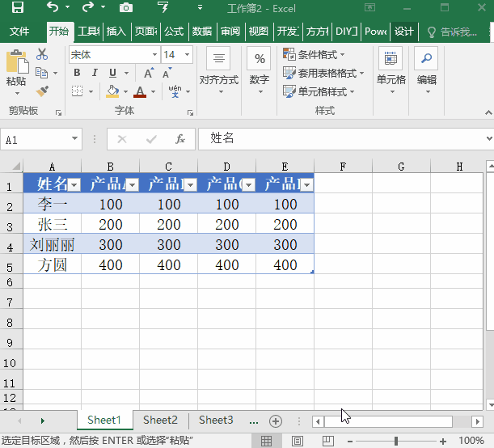Click the Increase Font Size icon

pyautogui.click(x=149, y=73)
